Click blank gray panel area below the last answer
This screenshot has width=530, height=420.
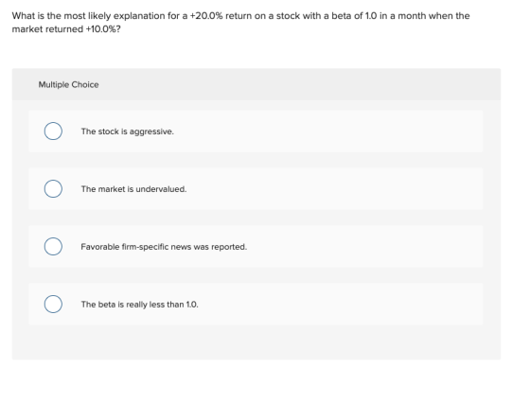point(256,341)
